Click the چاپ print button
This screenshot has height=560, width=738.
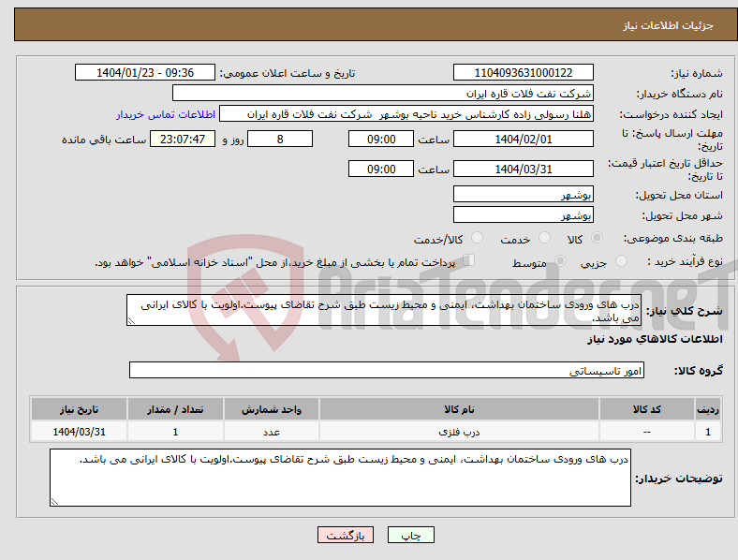410,535
